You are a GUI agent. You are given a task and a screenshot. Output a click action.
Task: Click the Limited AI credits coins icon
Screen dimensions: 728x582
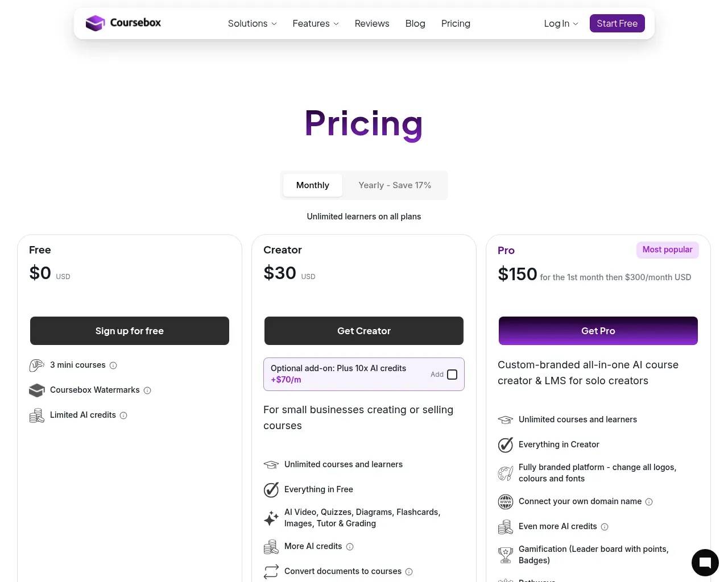pos(37,415)
